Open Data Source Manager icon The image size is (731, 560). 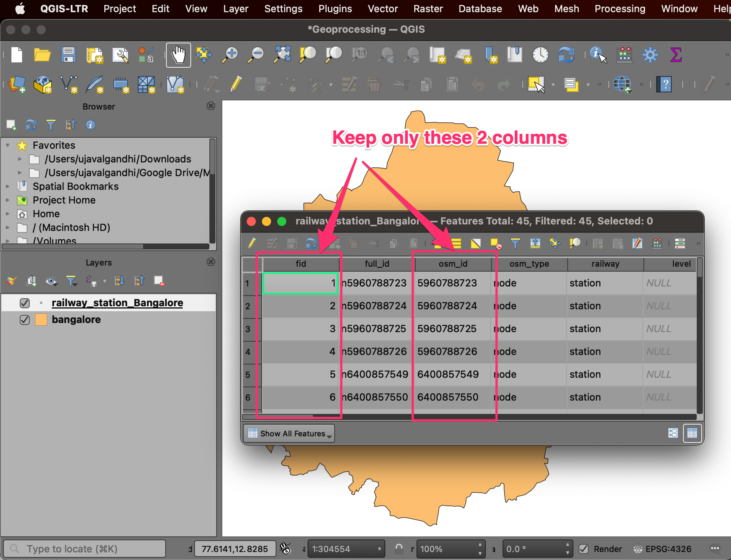[17, 84]
